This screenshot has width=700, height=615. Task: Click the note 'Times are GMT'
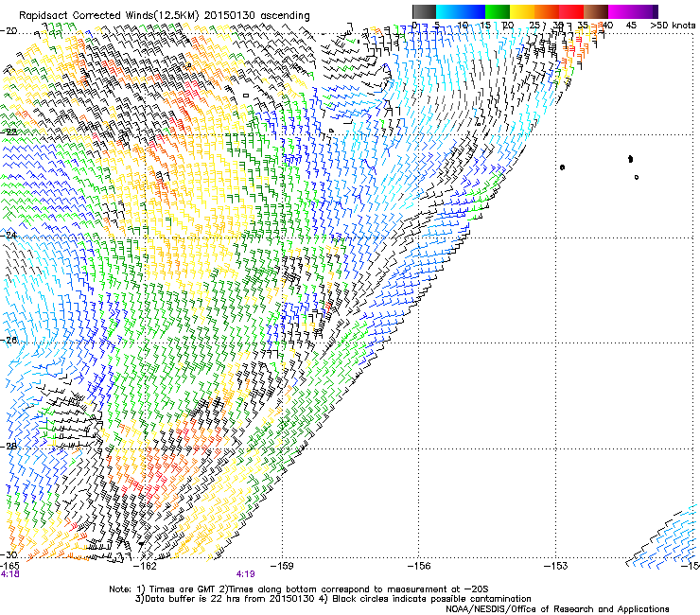coord(181,589)
